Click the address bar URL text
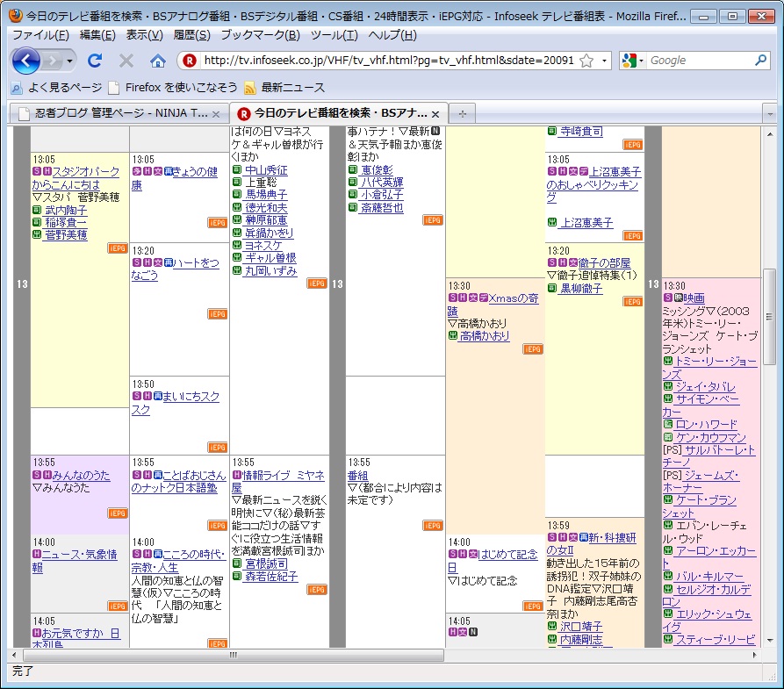The width and height of the screenshot is (784, 689). [x=389, y=61]
